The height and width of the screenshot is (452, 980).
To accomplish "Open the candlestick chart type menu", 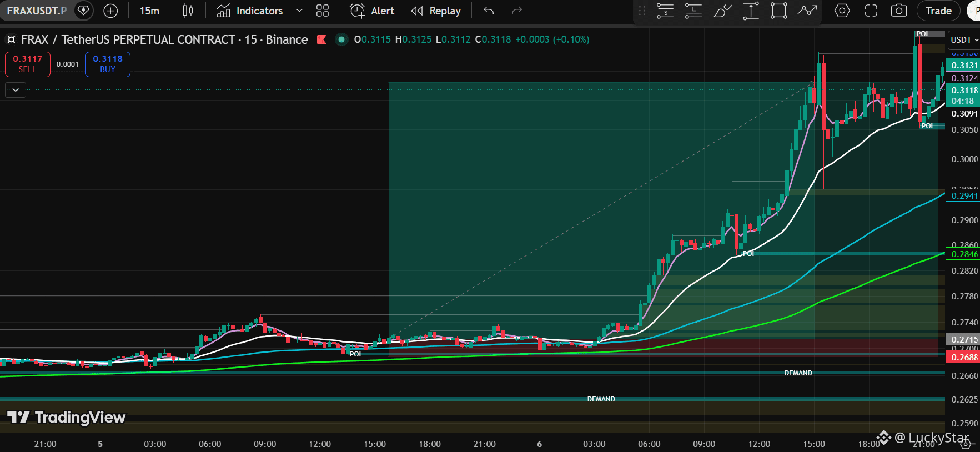I will (188, 11).
